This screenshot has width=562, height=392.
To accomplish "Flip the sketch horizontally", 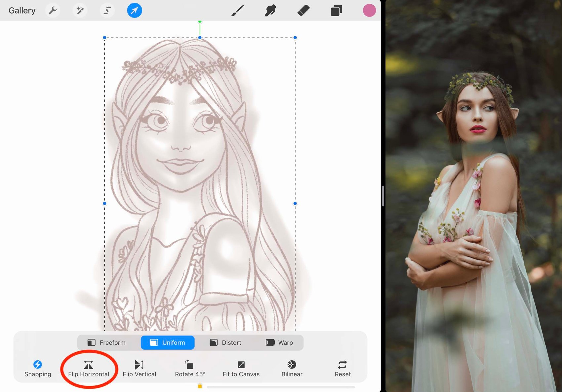I will (x=89, y=369).
